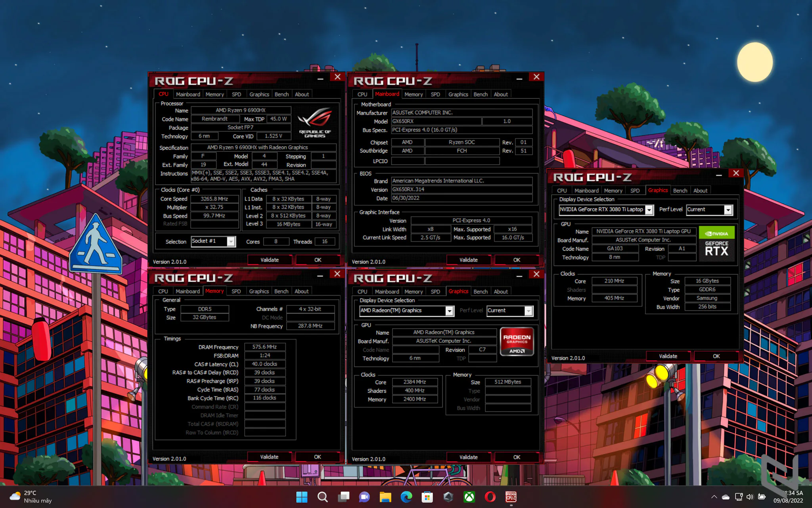Launch Microsoft Edge from taskbar

coord(406,496)
